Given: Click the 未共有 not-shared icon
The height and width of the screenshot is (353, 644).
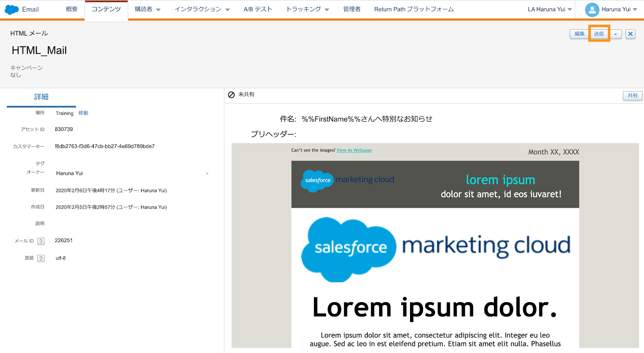Looking at the screenshot, I should [x=231, y=95].
